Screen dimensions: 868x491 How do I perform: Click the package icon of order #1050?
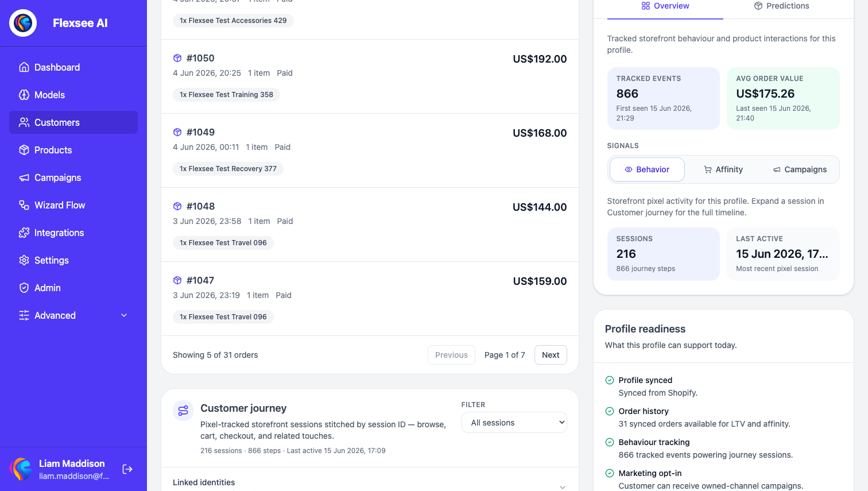coord(177,58)
